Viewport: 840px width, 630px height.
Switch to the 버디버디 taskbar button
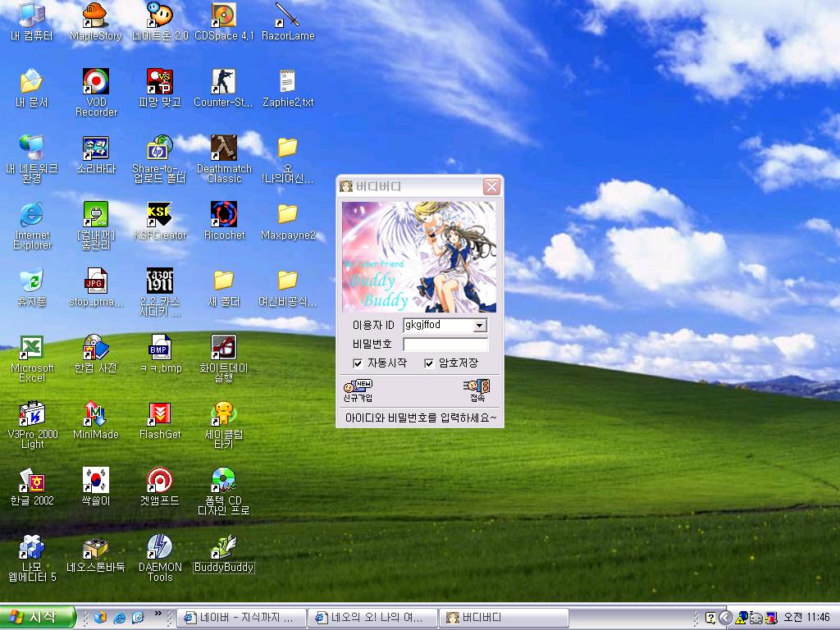coord(504,618)
